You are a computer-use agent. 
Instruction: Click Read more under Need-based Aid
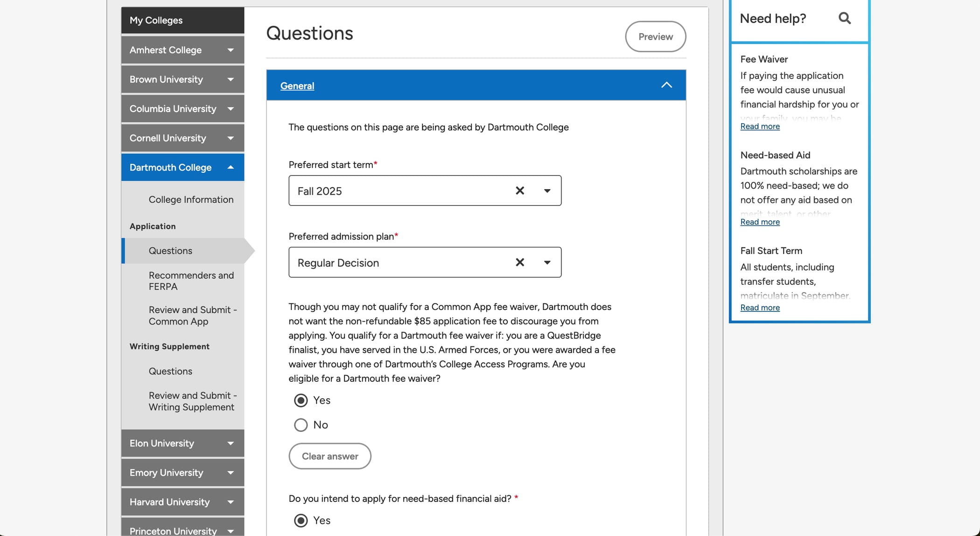[x=760, y=222]
